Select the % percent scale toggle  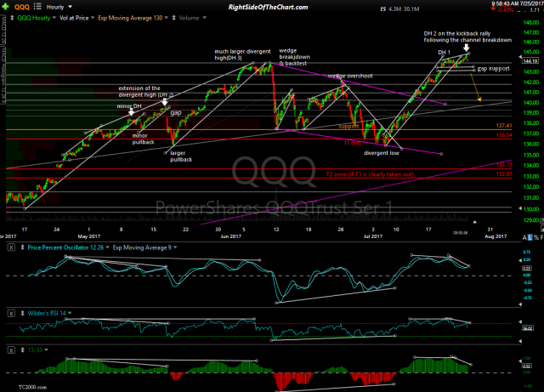[x=536, y=237]
